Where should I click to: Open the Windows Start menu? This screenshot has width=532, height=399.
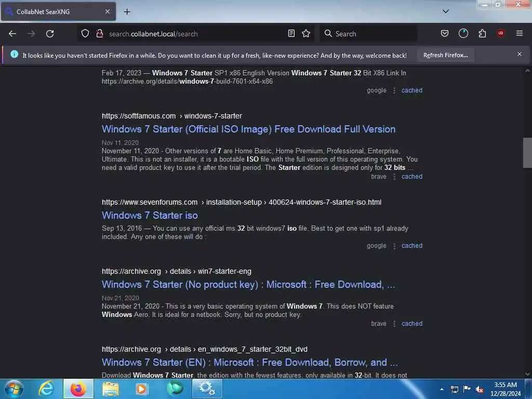(x=14, y=389)
